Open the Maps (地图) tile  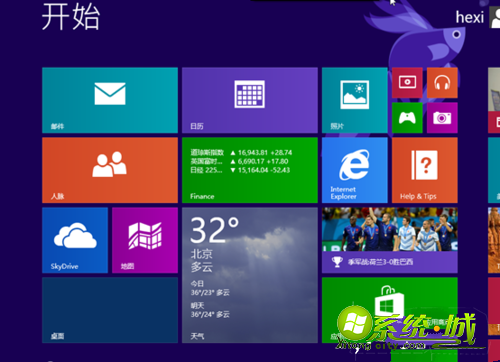click(x=145, y=240)
